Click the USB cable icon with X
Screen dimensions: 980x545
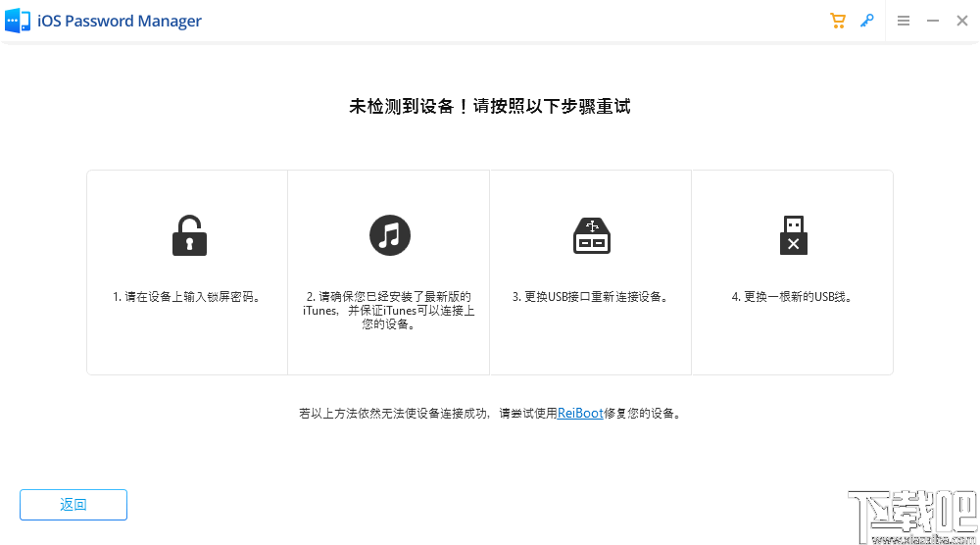click(793, 235)
